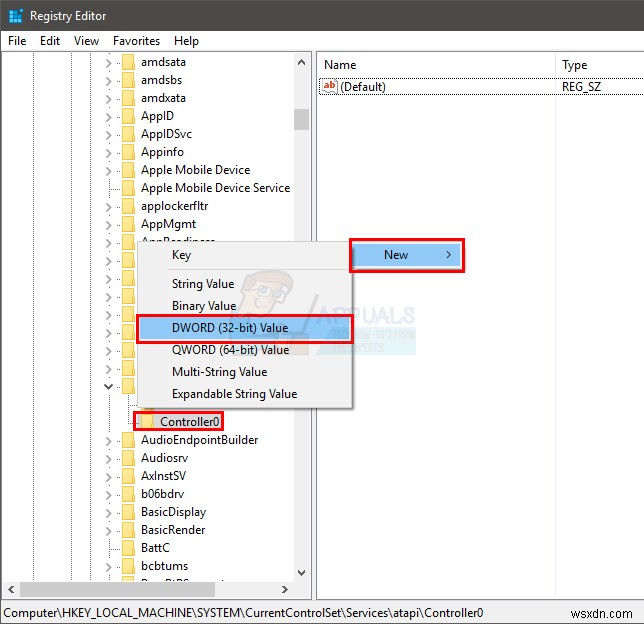This screenshot has height=624, width=644.
Task: Open the Favorites menu
Action: tap(136, 41)
